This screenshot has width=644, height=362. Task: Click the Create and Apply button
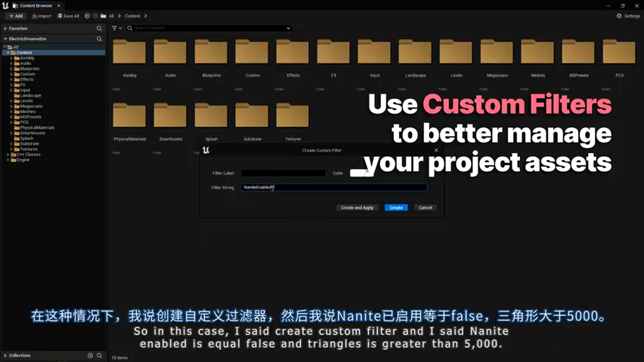(x=357, y=208)
